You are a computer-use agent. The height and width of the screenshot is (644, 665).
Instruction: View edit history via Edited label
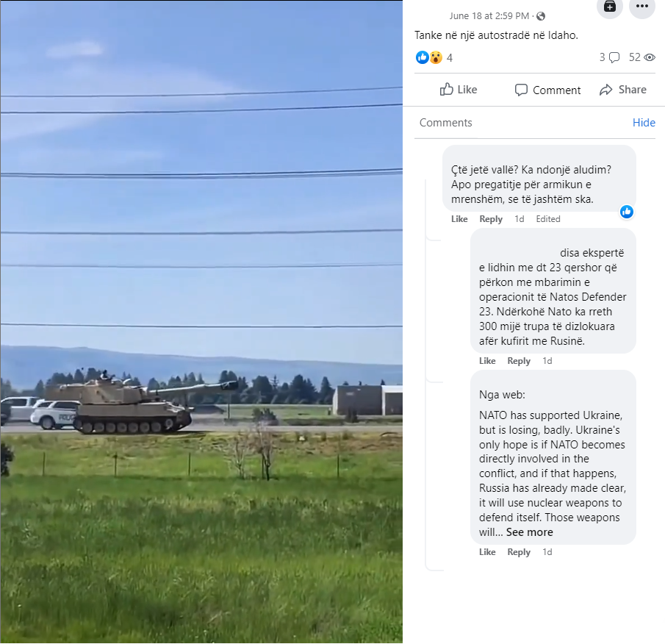pos(548,219)
